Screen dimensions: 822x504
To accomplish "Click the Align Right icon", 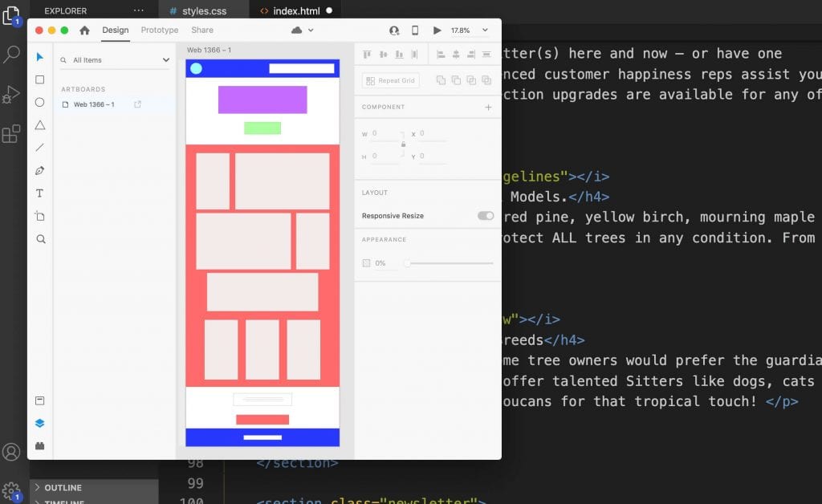I will (471, 55).
